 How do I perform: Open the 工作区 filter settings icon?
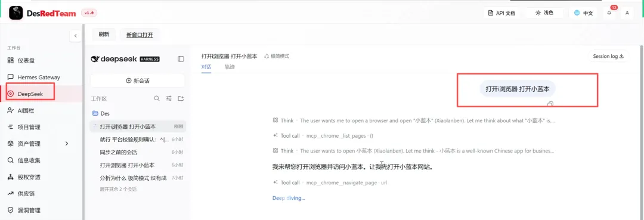point(169,98)
